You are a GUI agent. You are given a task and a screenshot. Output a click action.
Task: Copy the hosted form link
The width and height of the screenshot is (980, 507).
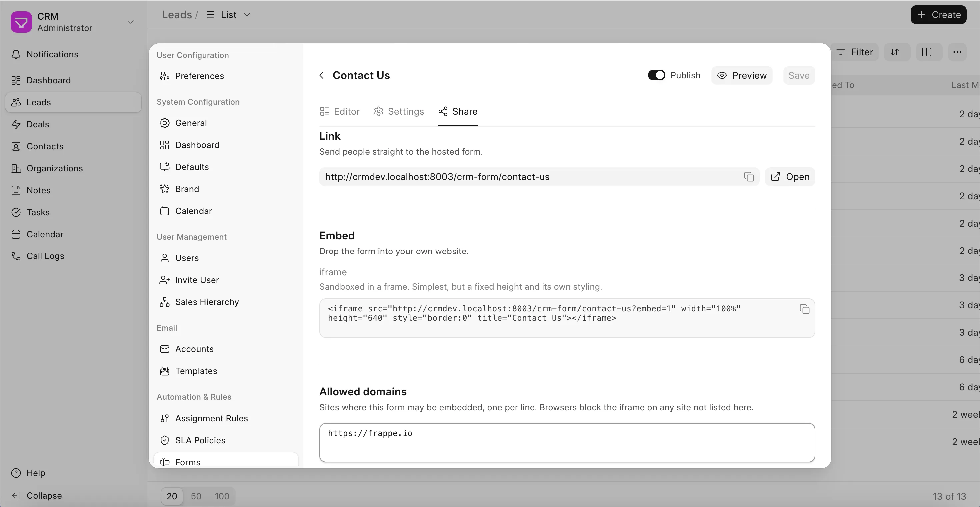point(749,177)
